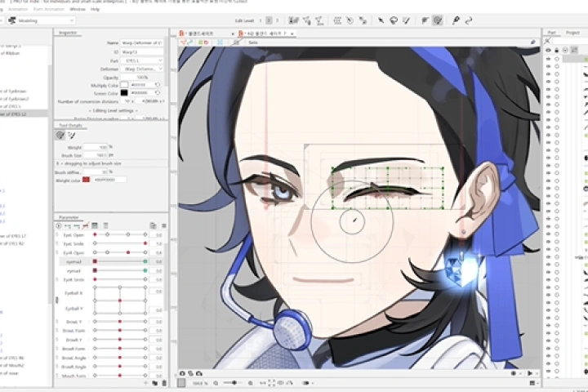Viewport: 588px width, 392px height.
Task: Toggle the lock header icon in Part panel
Action: (556, 50)
